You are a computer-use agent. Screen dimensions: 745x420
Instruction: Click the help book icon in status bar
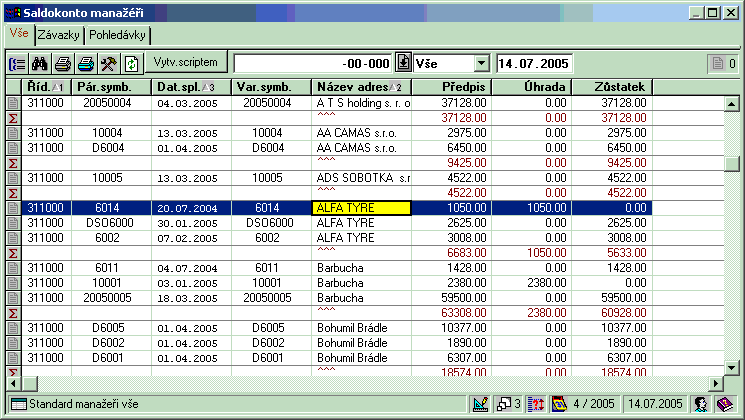(724, 404)
